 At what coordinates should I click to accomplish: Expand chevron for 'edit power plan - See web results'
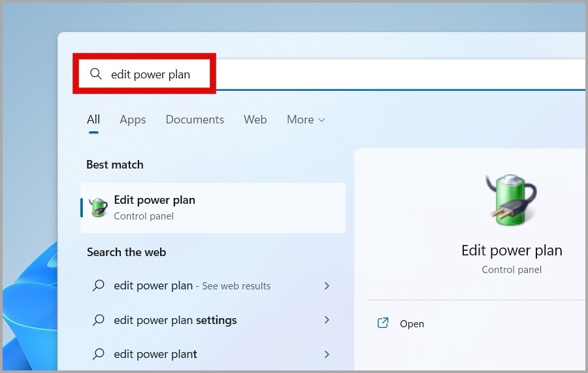pos(327,285)
